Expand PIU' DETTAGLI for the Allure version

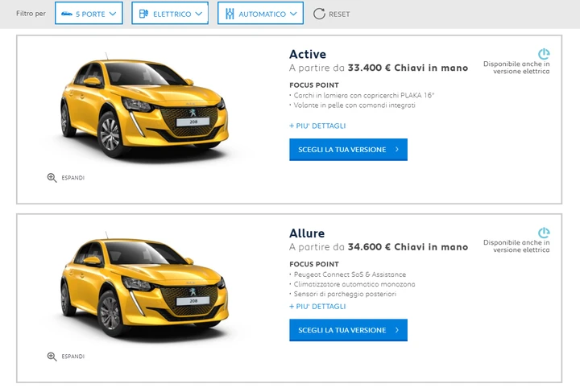317,307
